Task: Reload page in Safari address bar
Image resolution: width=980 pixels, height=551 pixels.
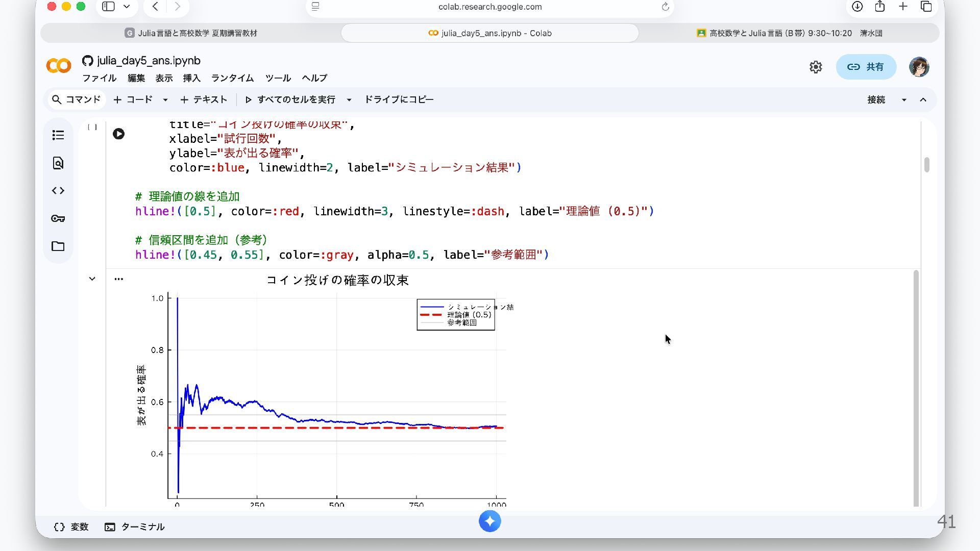Action: point(665,7)
